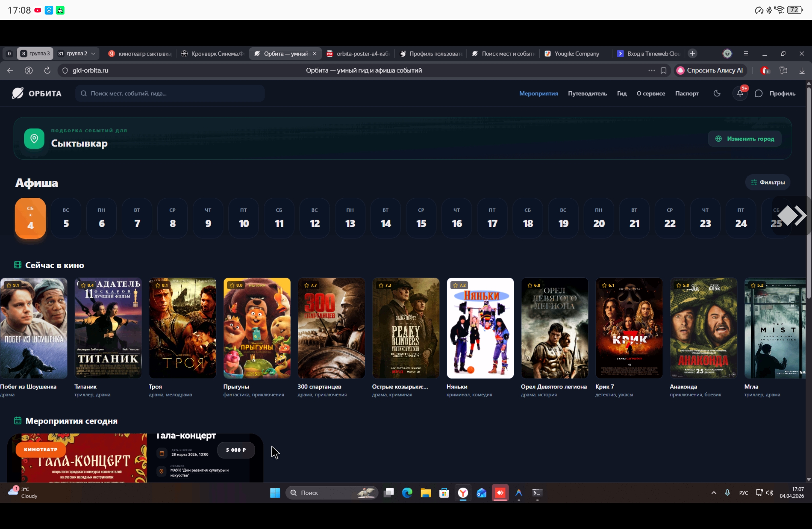Switch to the Кронверк Синема tab
Image resolution: width=812 pixels, height=529 pixels.
point(213,54)
